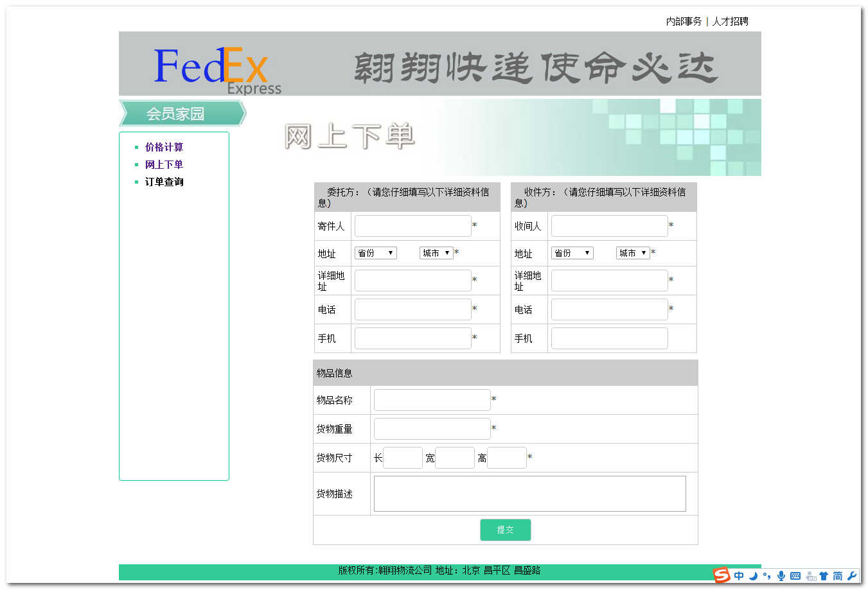This screenshot has width=868, height=590.
Task: Open the soft keyboard icon
Action: (795, 576)
